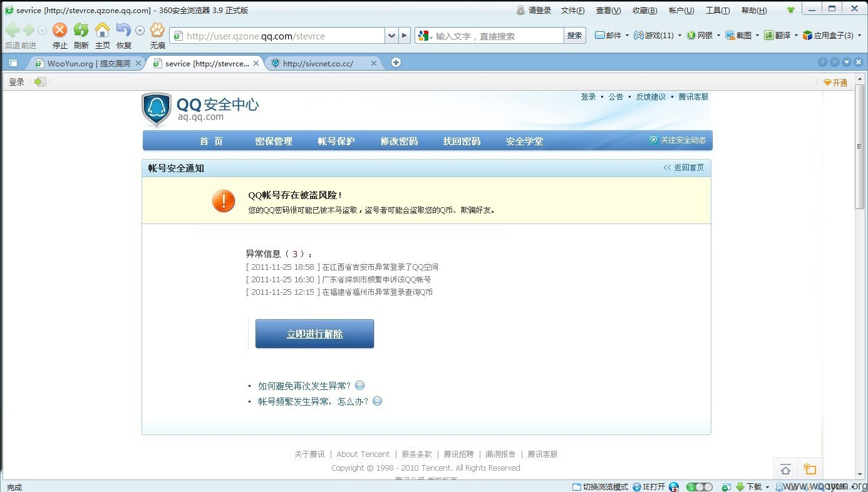Click 登录 in favorites bar
The image size is (868, 492).
coord(16,82)
